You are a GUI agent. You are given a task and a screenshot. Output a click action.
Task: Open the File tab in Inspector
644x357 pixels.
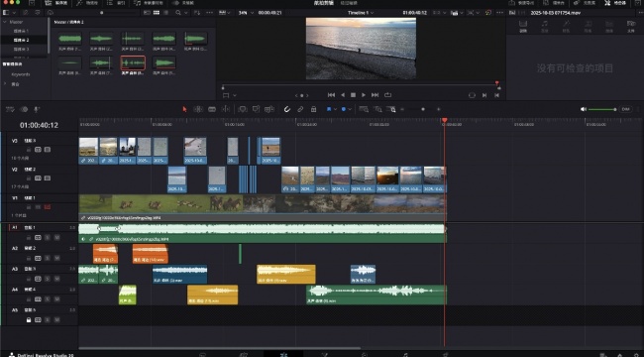click(631, 26)
